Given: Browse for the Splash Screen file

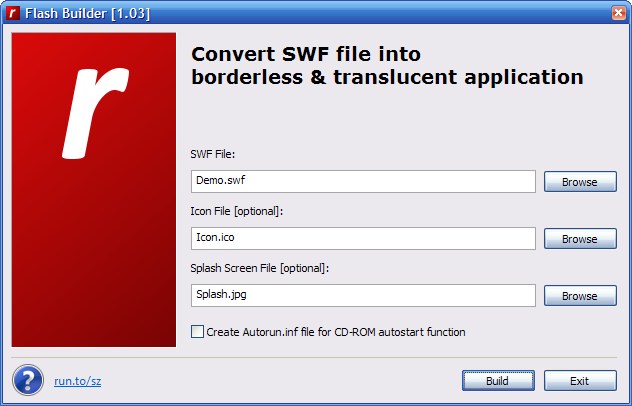Looking at the screenshot, I should [580, 296].
